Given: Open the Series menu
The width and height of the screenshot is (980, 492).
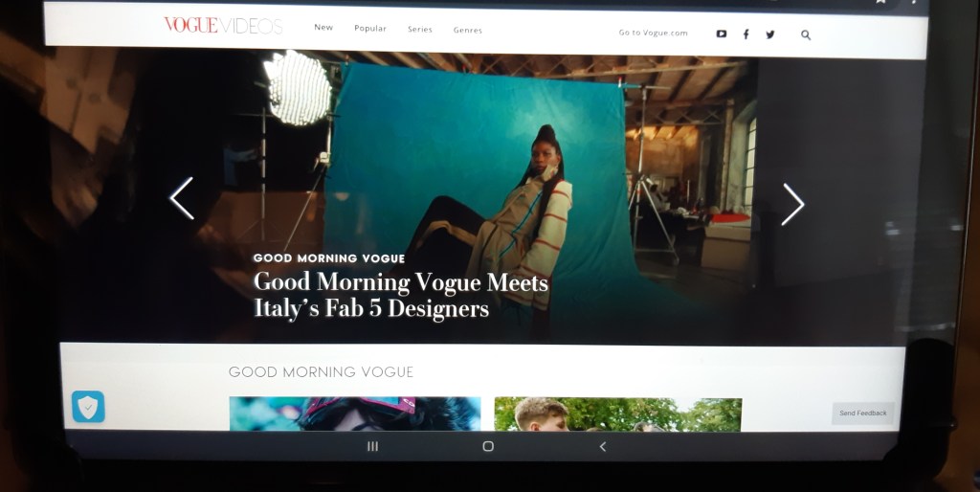Looking at the screenshot, I should (420, 30).
